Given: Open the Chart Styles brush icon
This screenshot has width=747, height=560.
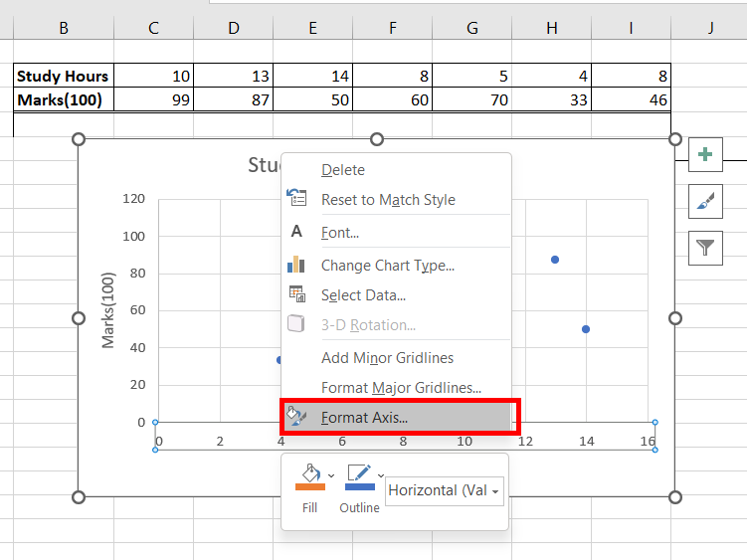Looking at the screenshot, I should coord(705,201).
